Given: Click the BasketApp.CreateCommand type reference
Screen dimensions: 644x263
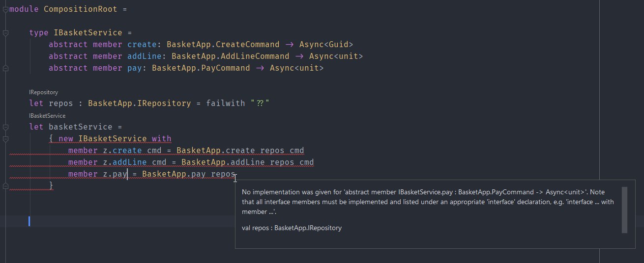Looking at the screenshot, I should coord(223,45).
